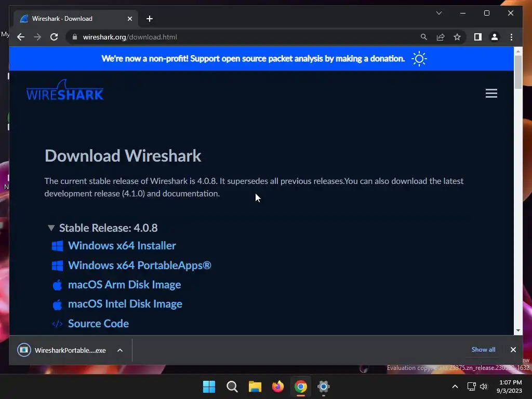Download the macOS Arm Disk Image
This screenshot has height=399, width=532.
(124, 285)
